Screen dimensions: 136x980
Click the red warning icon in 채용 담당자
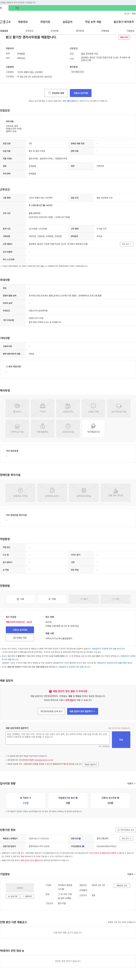(51, 691)
